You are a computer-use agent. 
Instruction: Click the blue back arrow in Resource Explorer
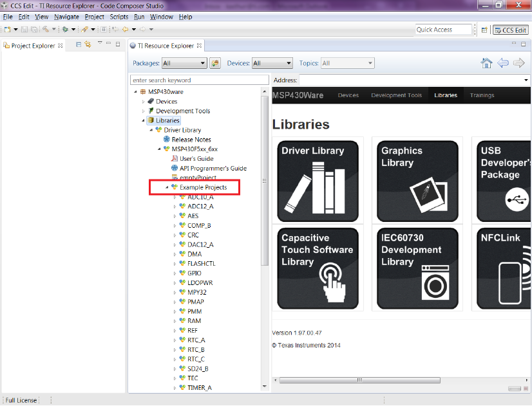503,63
